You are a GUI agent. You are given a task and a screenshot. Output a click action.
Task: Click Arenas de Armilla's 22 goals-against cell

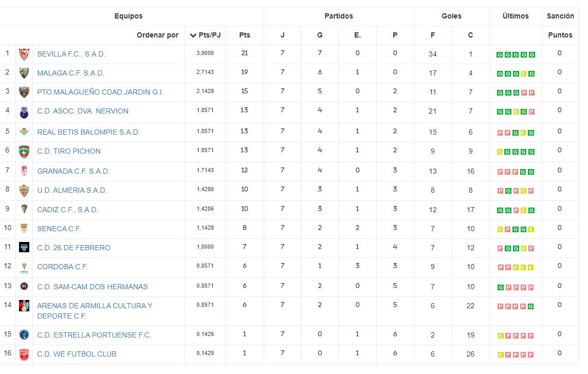[471, 306]
